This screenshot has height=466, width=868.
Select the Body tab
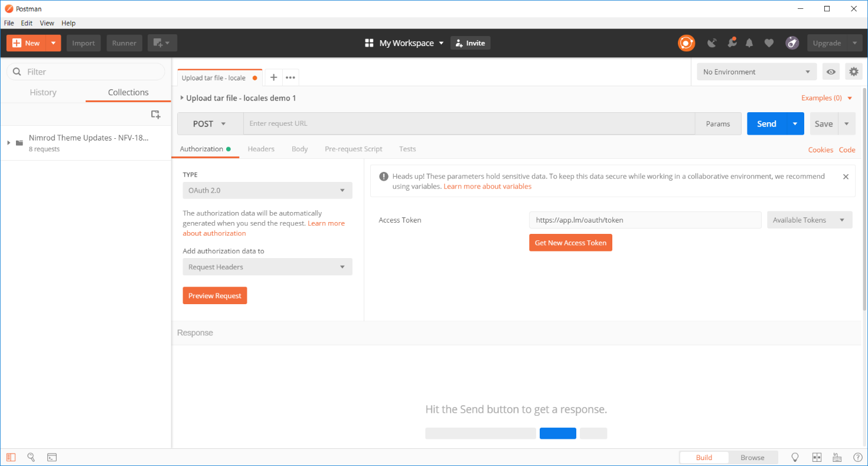coord(300,149)
